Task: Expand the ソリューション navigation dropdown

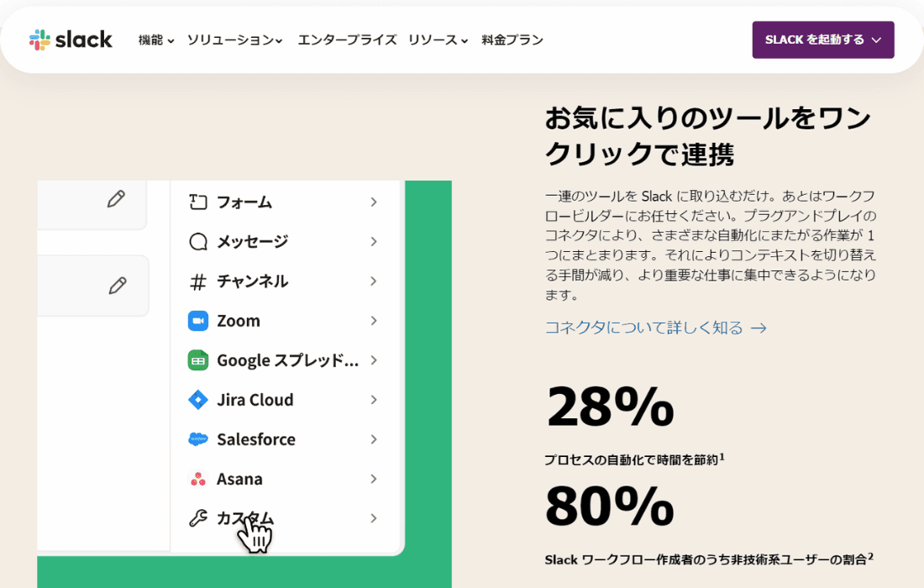Action: [235, 40]
